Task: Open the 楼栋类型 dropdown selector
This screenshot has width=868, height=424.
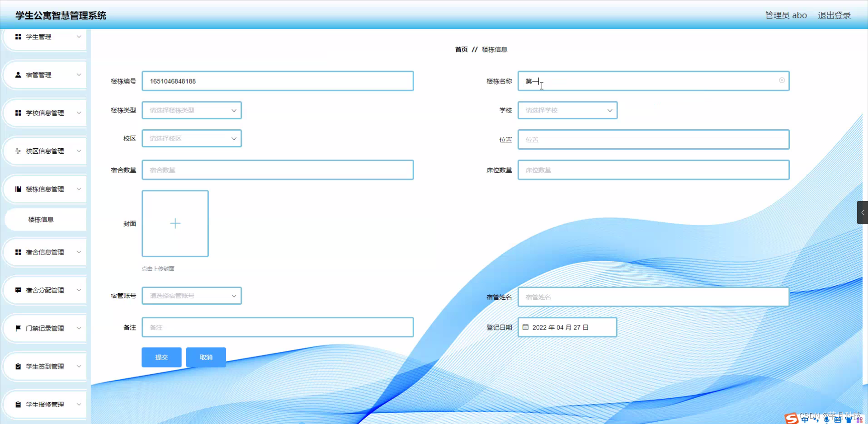Action: coord(192,110)
